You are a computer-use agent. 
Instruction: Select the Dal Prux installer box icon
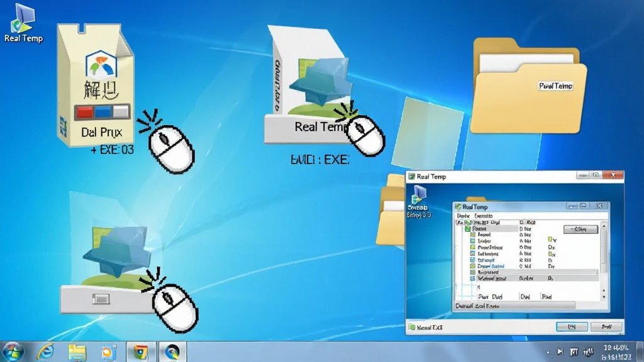point(96,85)
